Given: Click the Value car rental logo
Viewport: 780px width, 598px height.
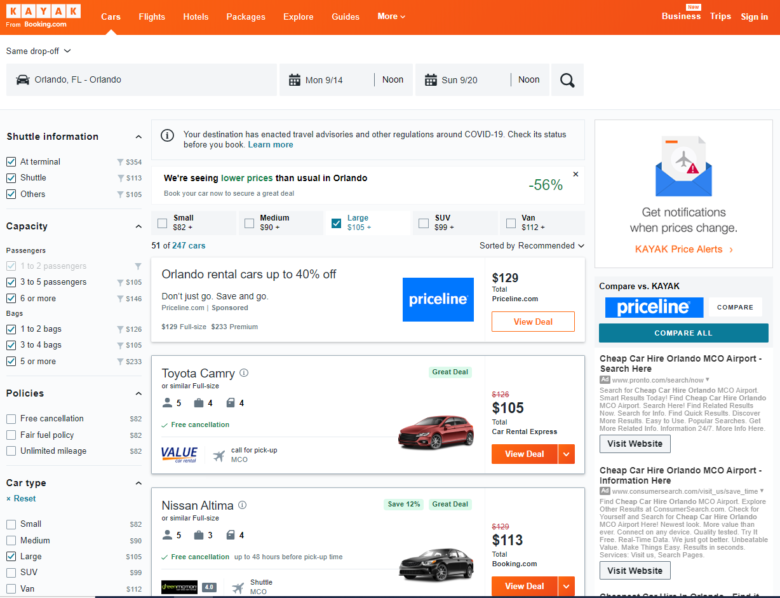Looking at the screenshot, I should 179,454.
